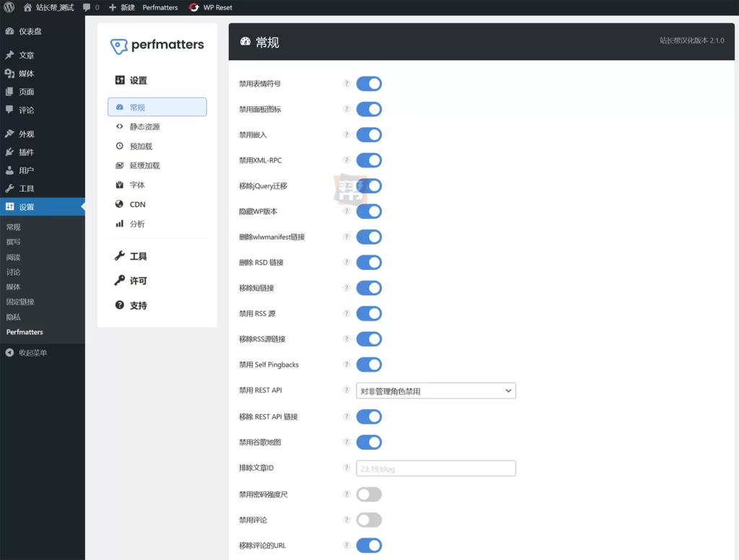The image size is (739, 560).
Task: Click the 插件 plugin icon in sidebar
Action: (x=9, y=152)
